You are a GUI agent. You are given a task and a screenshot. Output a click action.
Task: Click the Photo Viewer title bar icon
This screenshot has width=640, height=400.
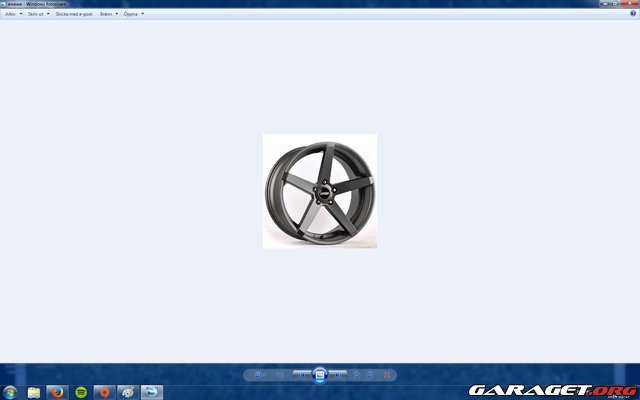[4, 4]
